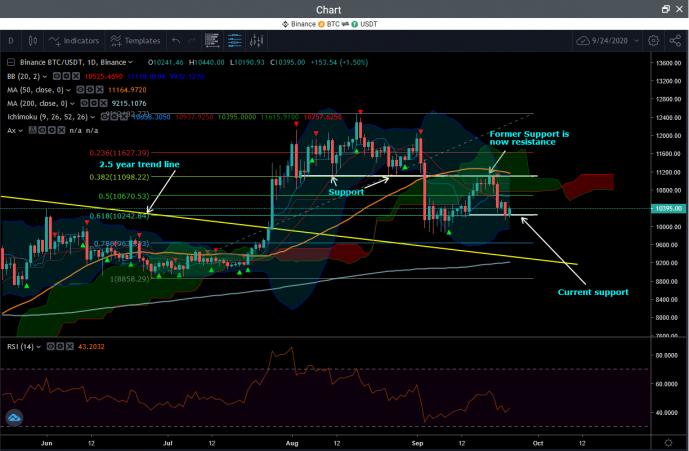Click the share icon in the toolbar
This screenshot has height=451, width=689.
tap(675, 41)
